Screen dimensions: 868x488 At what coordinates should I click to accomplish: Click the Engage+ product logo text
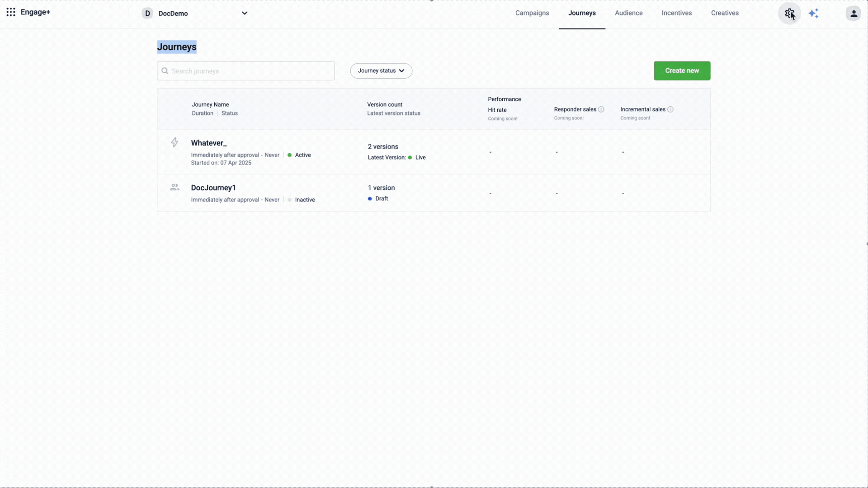35,12
